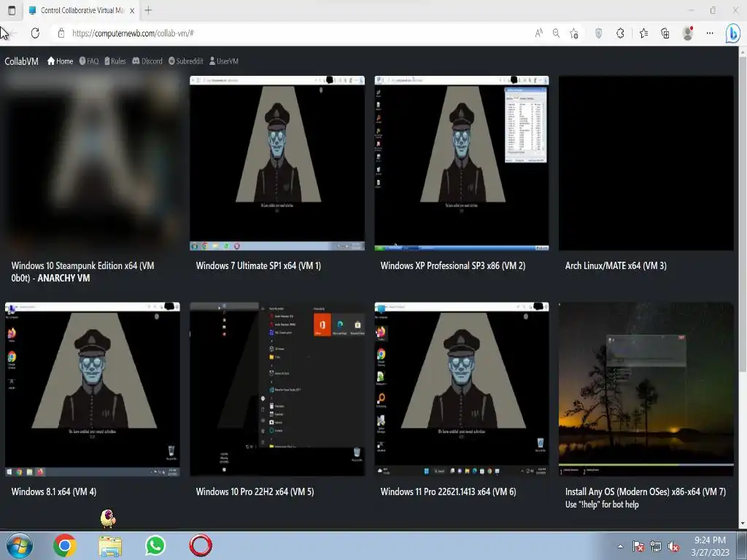Open a new browser tab
Viewport: 747px width, 560px height.
click(148, 10)
